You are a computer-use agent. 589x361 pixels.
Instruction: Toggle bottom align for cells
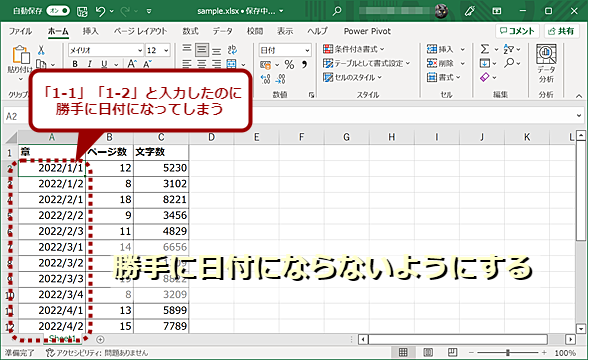(217, 50)
